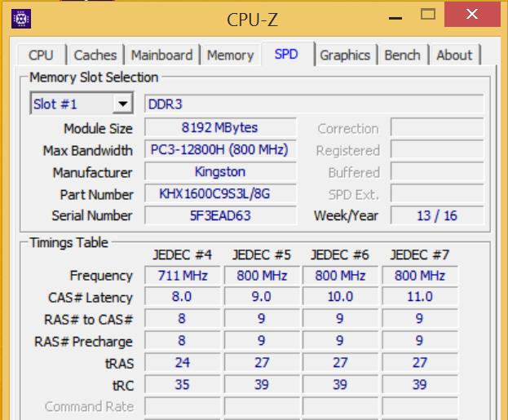Open the Graphics tab
Image resolution: width=508 pixels, height=420 pixels.
pos(345,55)
